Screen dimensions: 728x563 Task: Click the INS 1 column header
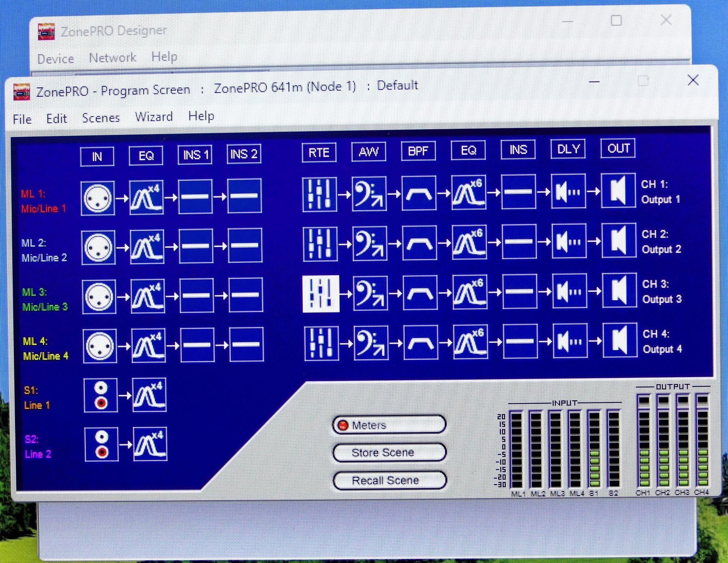195,155
